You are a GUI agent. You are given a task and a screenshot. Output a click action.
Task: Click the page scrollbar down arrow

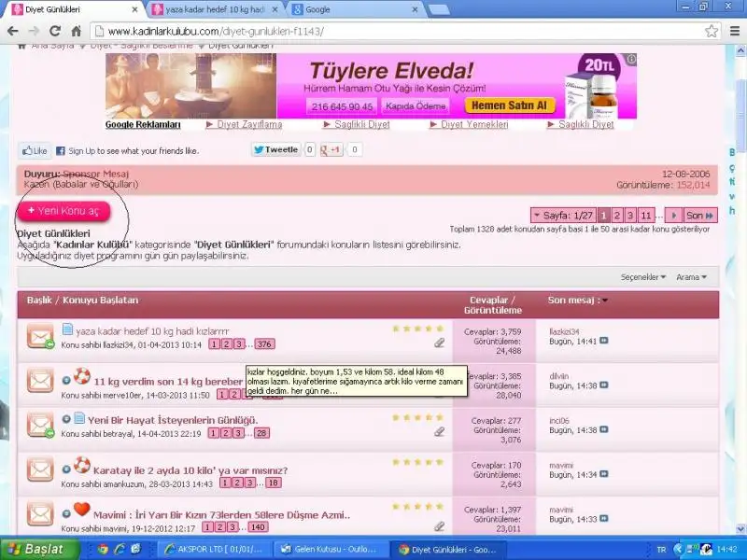741,529
